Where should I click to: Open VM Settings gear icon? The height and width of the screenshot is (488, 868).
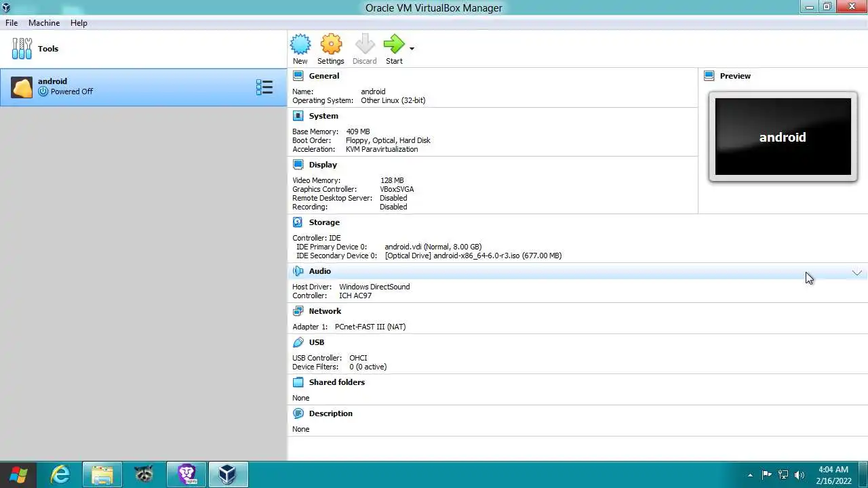point(331,45)
